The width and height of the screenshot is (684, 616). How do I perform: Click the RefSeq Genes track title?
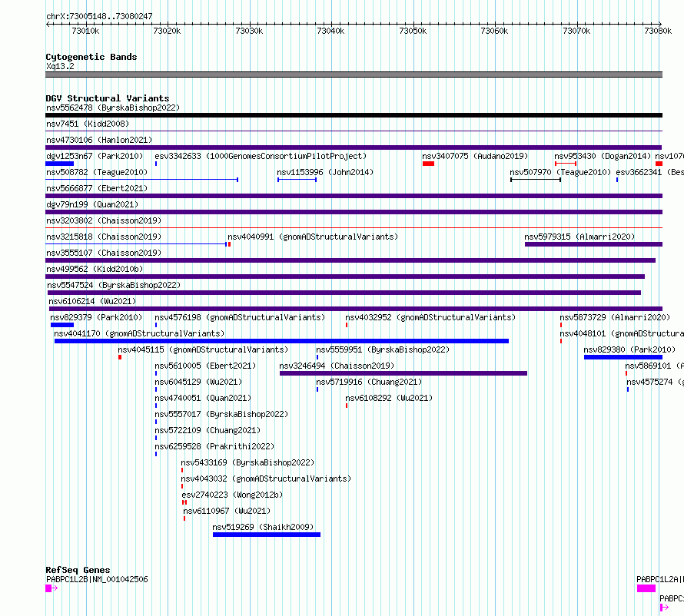(x=78, y=570)
